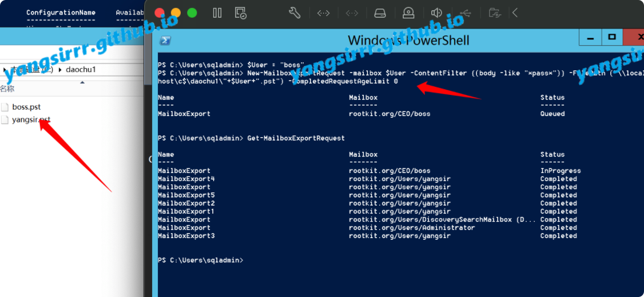Click the last empty PS C:\Users\sqladmin> prompt
This screenshot has height=297, width=644.
[200, 260]
